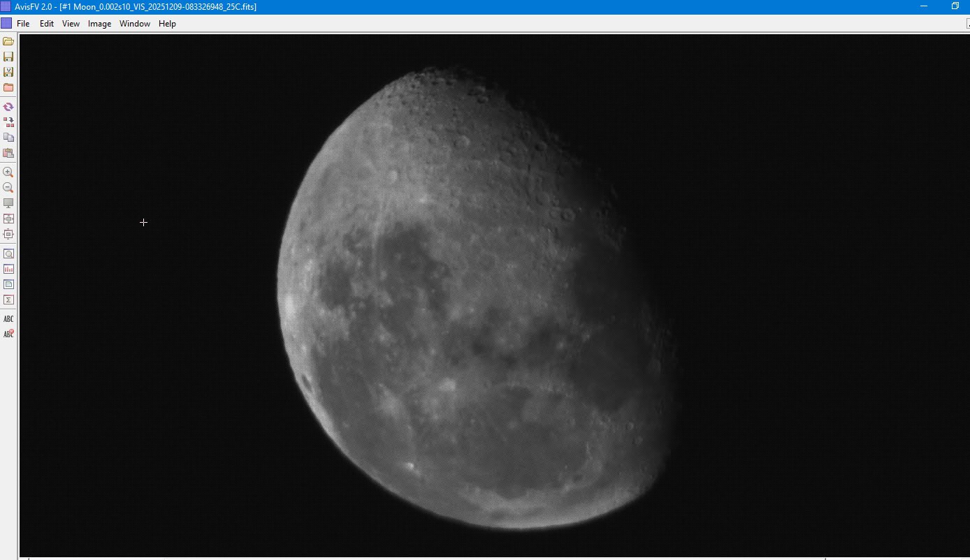Screen dimensions: 970x560
Task: Open the histogram bar chart tool
Action: tap(8, 269)
